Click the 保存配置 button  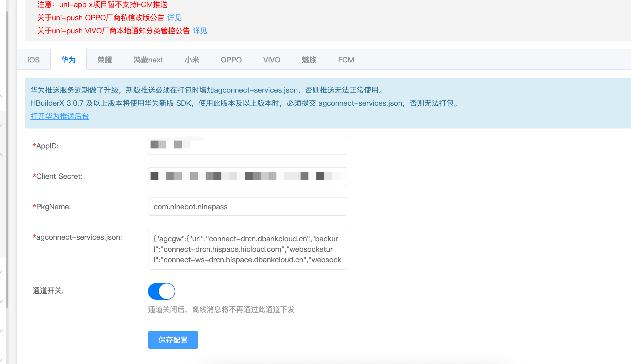[173, 340]
